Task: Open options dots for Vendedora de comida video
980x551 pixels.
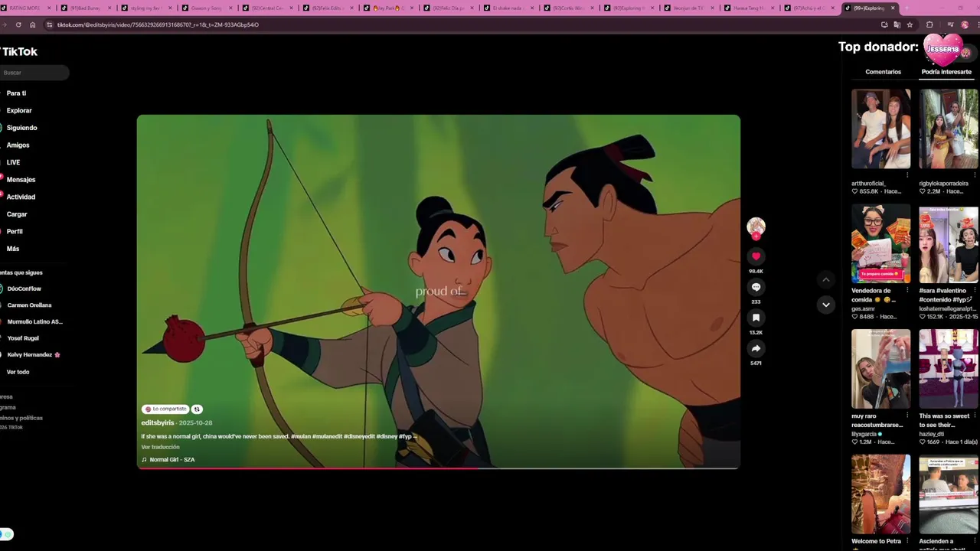Action: (907, 291)
